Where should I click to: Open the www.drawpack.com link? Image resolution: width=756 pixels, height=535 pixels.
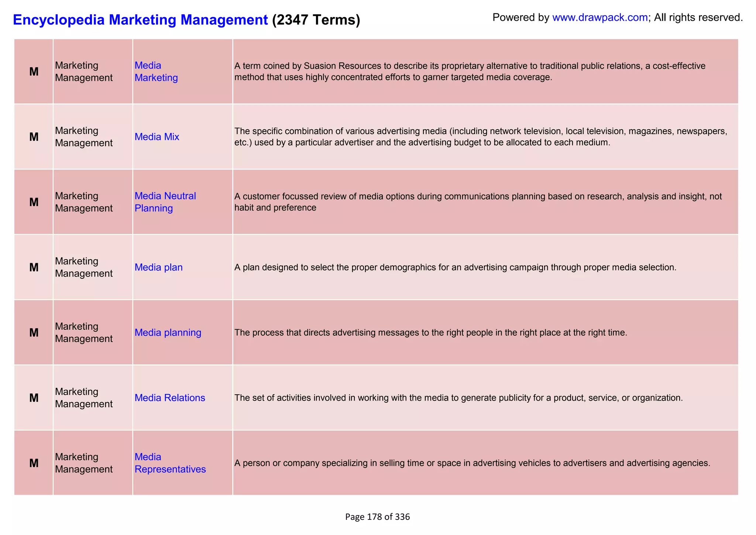point(600,17)
